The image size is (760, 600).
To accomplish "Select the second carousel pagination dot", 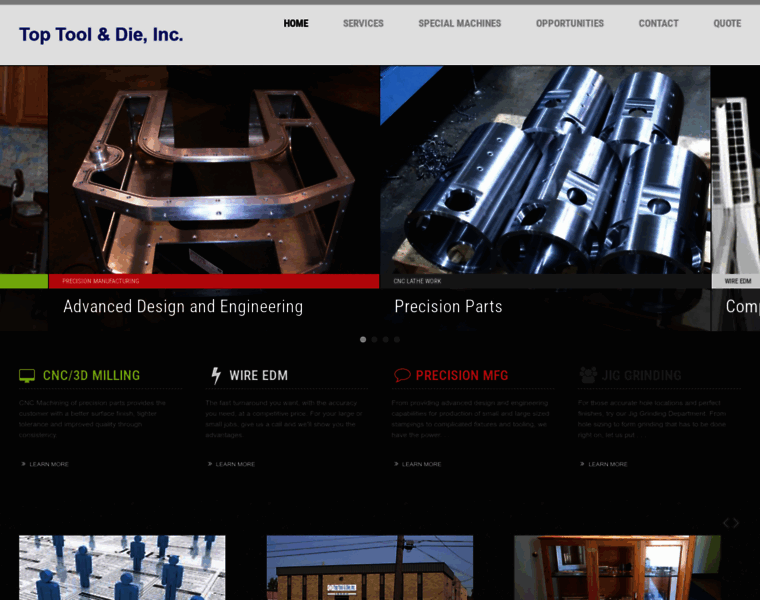I will [374, 339].
